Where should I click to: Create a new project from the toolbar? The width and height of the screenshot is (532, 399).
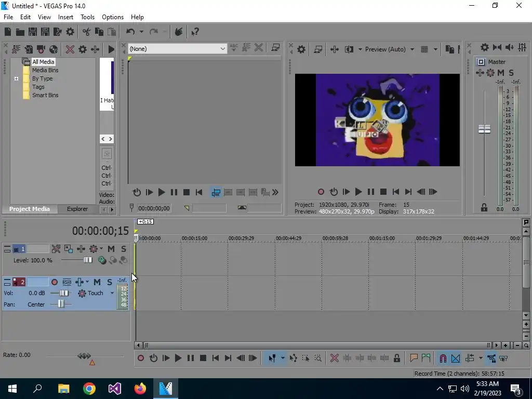click(x=8, y=32)
